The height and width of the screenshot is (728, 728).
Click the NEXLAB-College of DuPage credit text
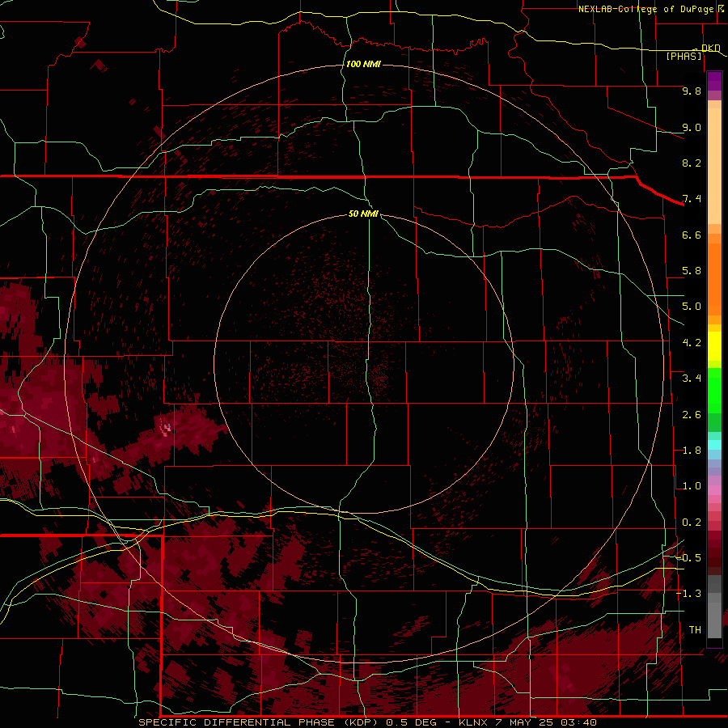pyautogui.click(x=645, y=9)
